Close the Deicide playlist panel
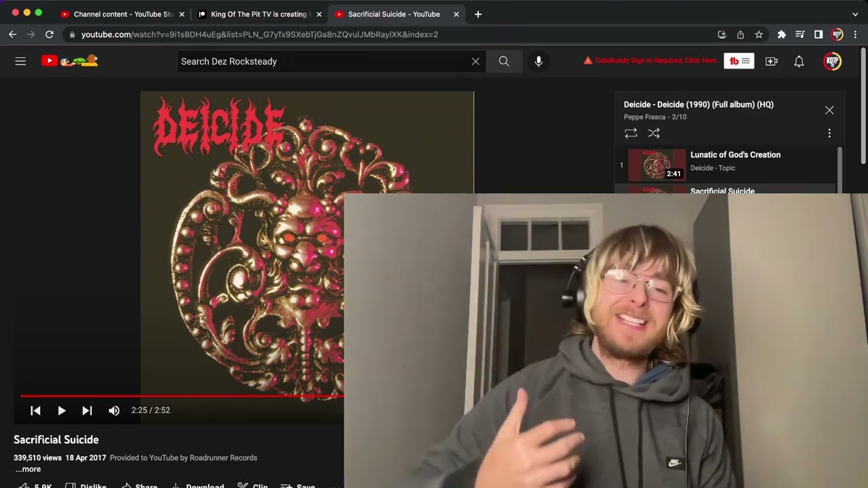The height and width of the screenshot is (488, 868). (829, 110)
